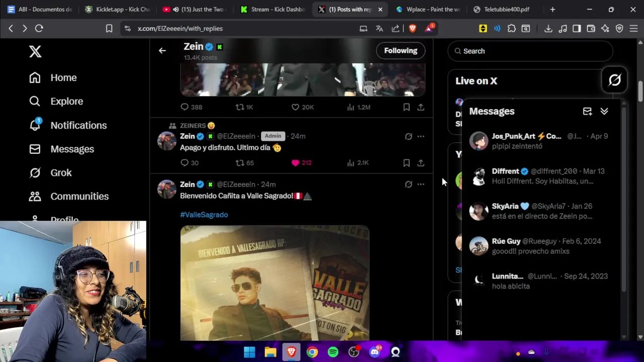
Task: Open the SkyAria conversation
Action: coord(541,211)
